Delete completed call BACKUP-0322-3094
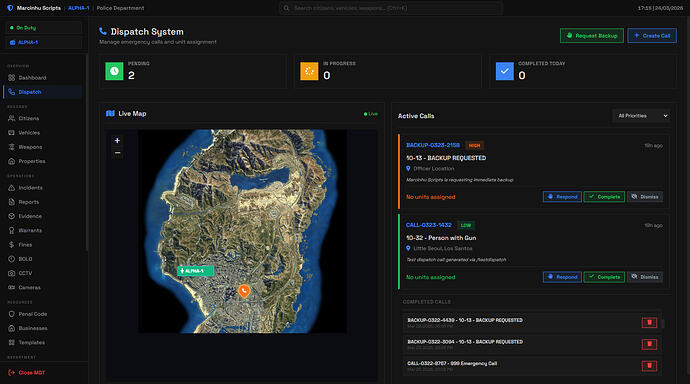 click(650, 344)
